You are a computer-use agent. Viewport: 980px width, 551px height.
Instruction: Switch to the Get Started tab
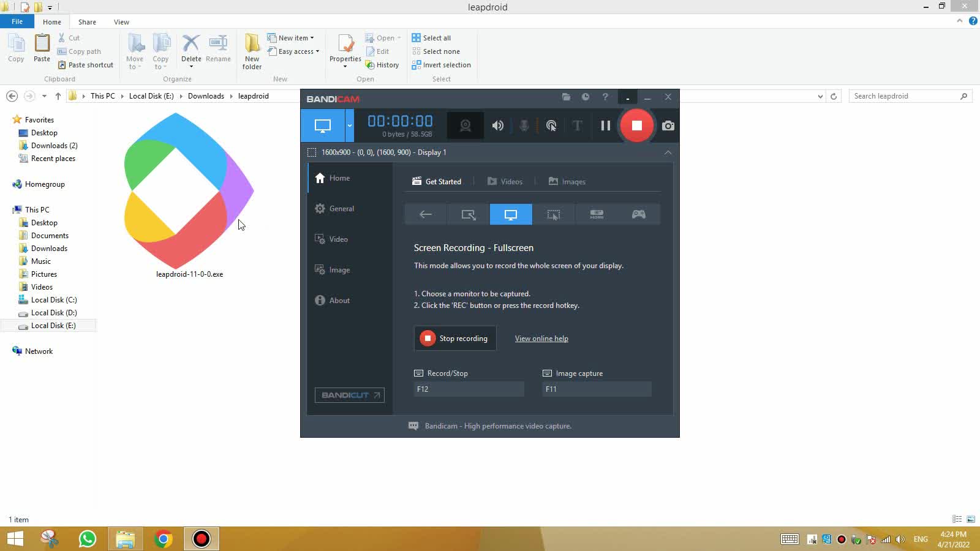437,182
